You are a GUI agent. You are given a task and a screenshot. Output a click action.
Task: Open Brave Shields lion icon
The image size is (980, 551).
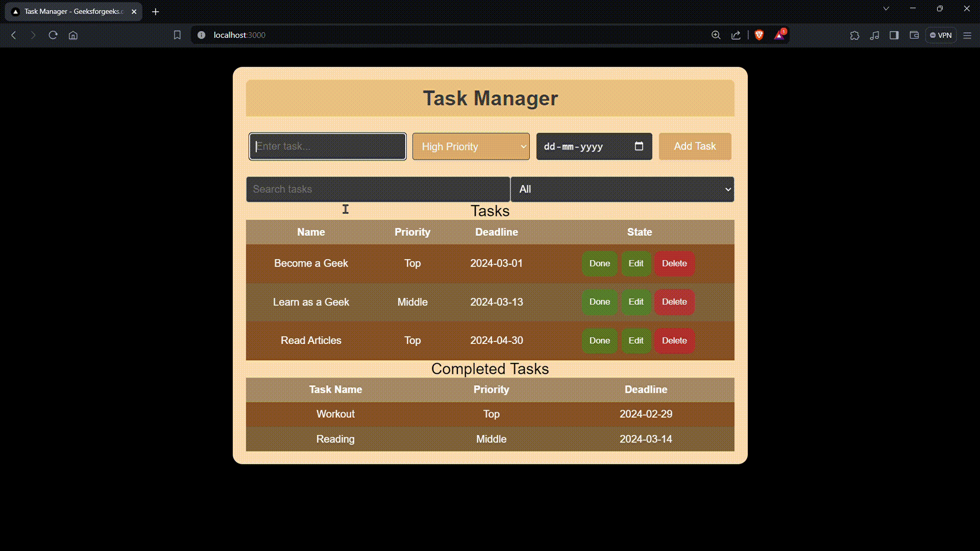point(759,35)
